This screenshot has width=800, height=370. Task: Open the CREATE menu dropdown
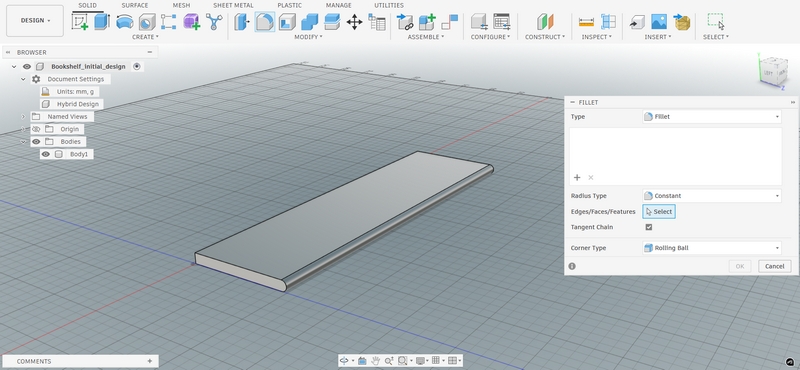145,37
